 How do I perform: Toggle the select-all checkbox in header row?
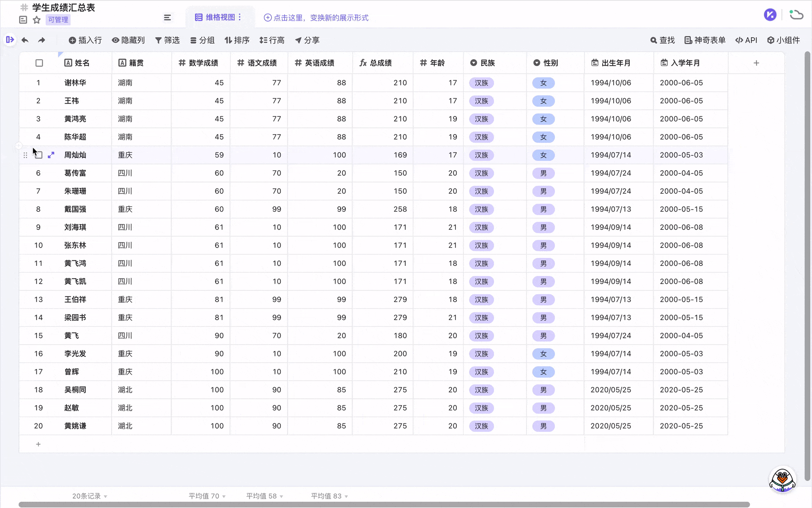pos(39,62)
